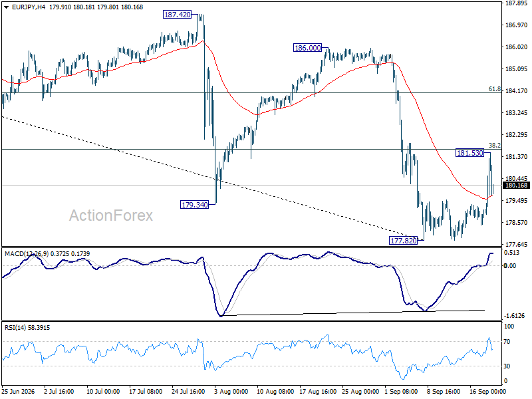
Task: Click the 179.340 low price label
Action: 194,205
